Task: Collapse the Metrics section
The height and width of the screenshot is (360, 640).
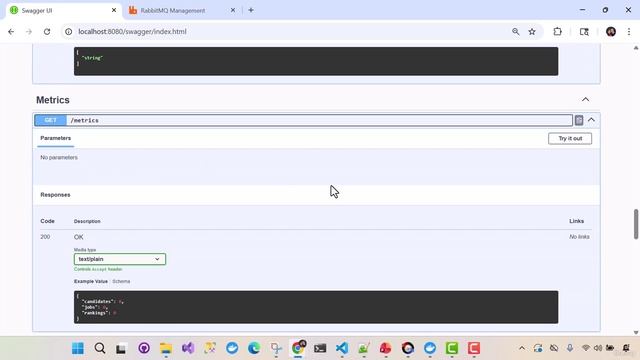Action: click(585, 100)
